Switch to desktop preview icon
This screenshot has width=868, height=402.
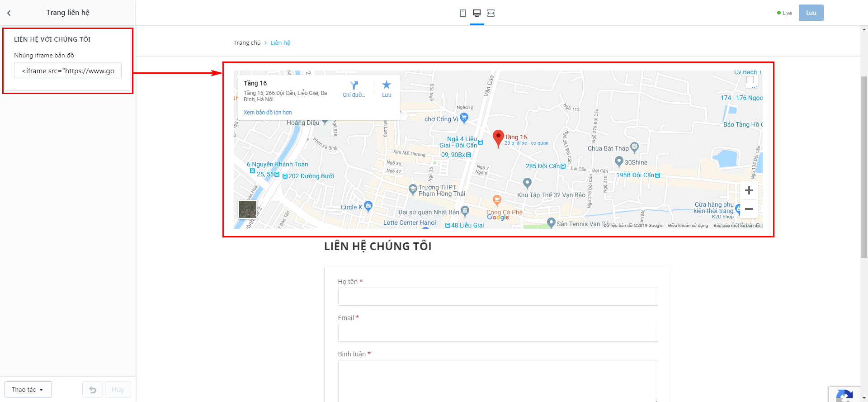pos(477,13)
